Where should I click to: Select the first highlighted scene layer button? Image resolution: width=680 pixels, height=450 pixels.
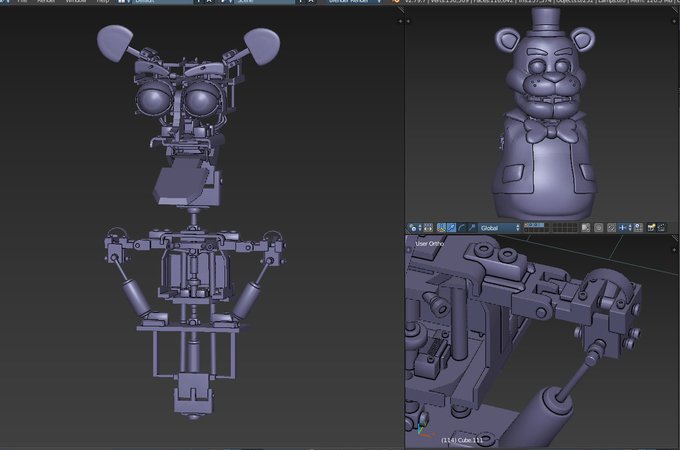[526, 225]
